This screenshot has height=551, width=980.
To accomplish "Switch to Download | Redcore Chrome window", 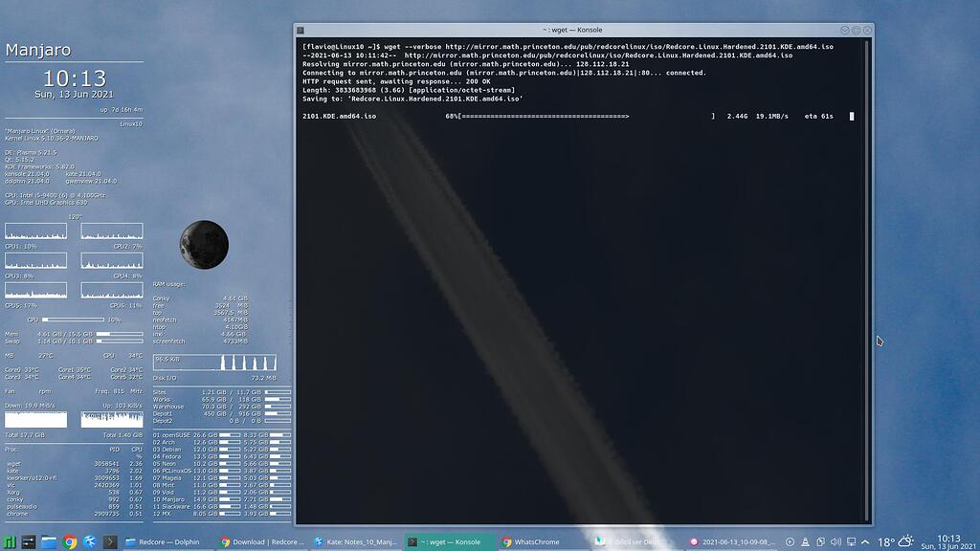I will 263,541.
